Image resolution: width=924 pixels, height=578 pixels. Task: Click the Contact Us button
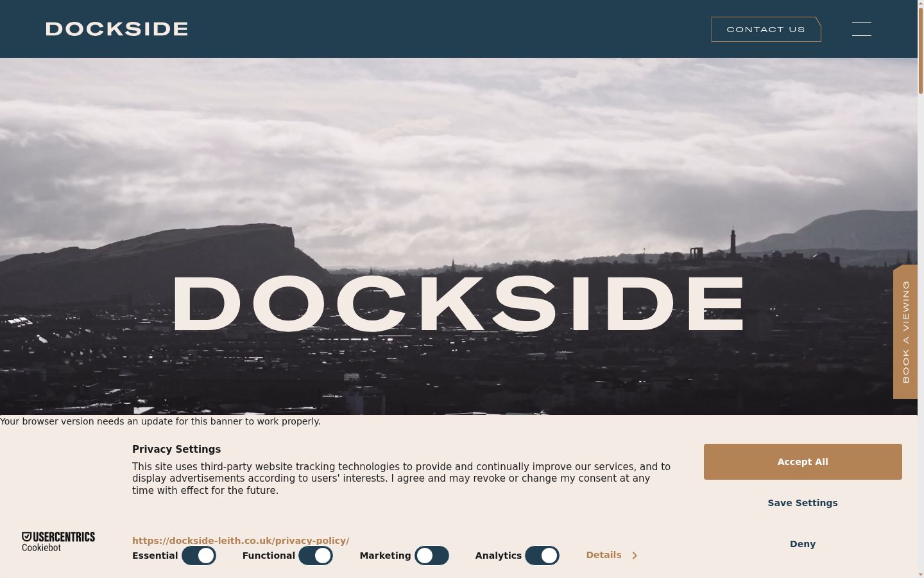point(766,30)
